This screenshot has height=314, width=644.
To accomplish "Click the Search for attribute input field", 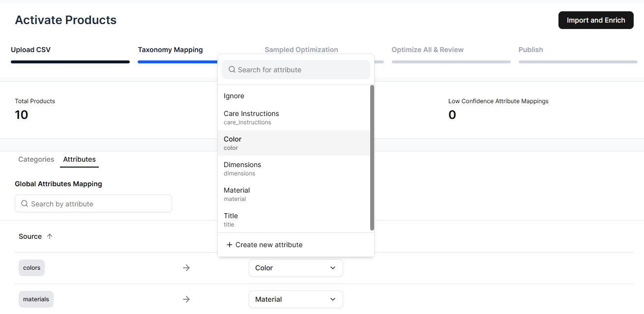I will (x=295, y=69).
